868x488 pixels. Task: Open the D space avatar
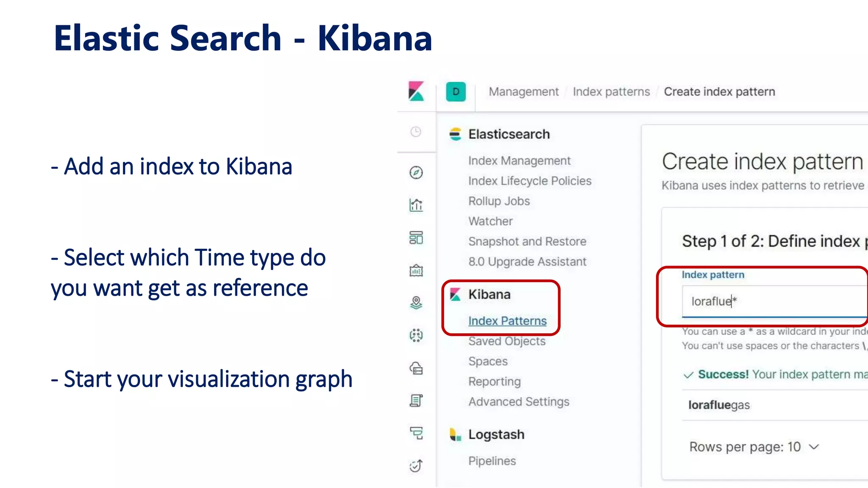click(456, 91)
